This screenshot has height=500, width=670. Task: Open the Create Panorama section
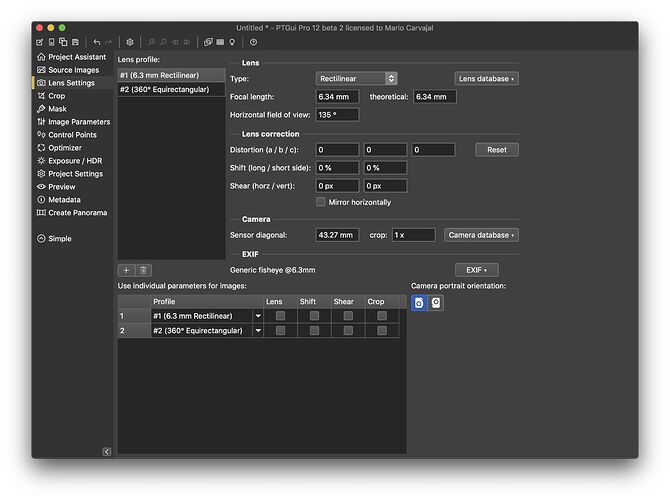pyautogui.click(x=77, y=212)
